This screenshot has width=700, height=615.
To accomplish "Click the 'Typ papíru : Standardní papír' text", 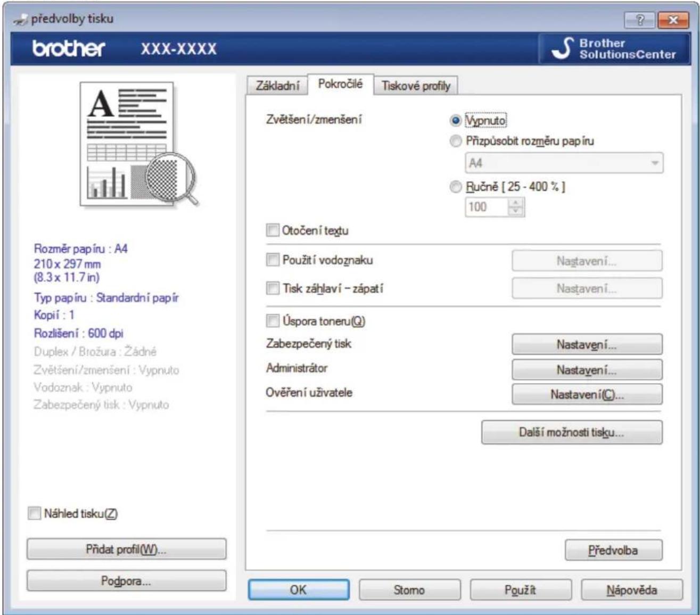I will click(x=106, y=297).
